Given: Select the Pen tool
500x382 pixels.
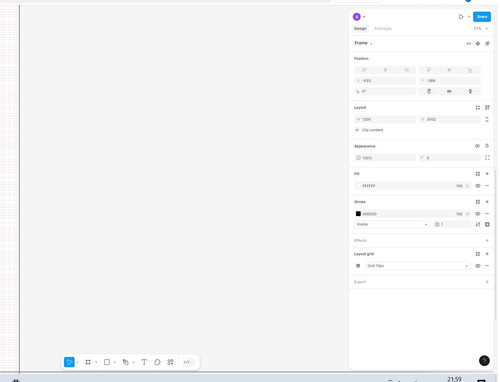Looking at the screenshot, I should 125,362.
